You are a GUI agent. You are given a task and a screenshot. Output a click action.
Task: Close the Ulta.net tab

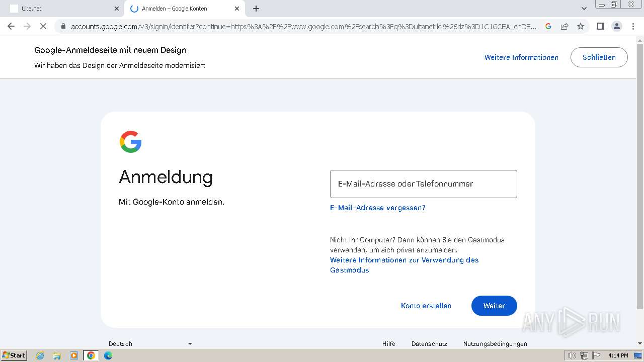[x=117, y=9]
